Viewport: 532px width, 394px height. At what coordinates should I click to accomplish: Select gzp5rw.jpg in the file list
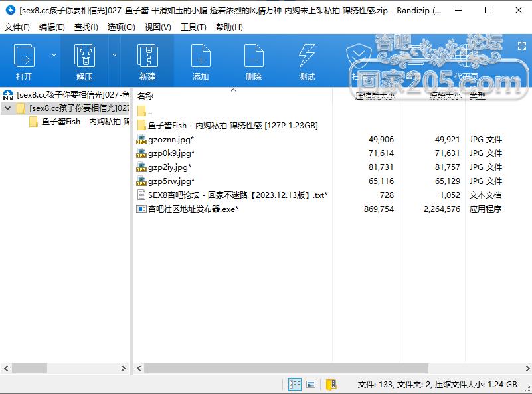pyautogui.click(x=171, y=181)
